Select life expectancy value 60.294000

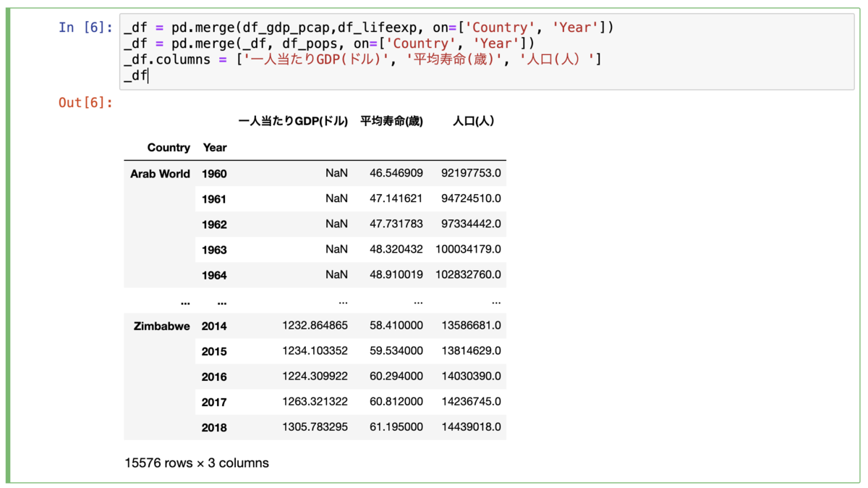[x=396, y=376]
